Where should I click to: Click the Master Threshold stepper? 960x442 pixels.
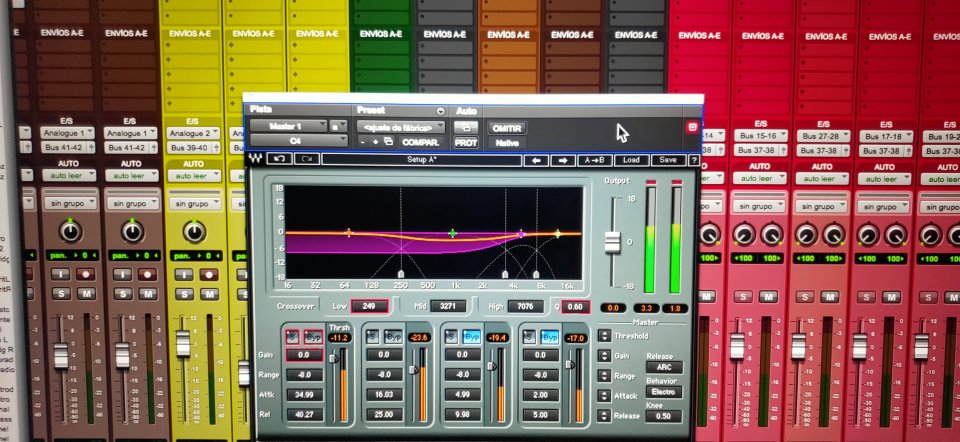point(604,335)
